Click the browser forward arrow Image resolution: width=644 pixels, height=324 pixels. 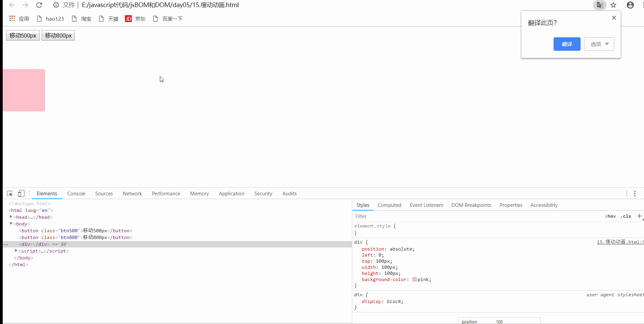click(25, 5)
